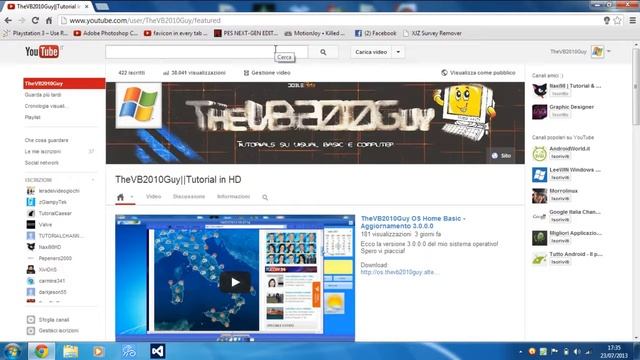Open the media player taskbar icon
The width and height of the screenshot is (640, 360).
pos(99,351)
